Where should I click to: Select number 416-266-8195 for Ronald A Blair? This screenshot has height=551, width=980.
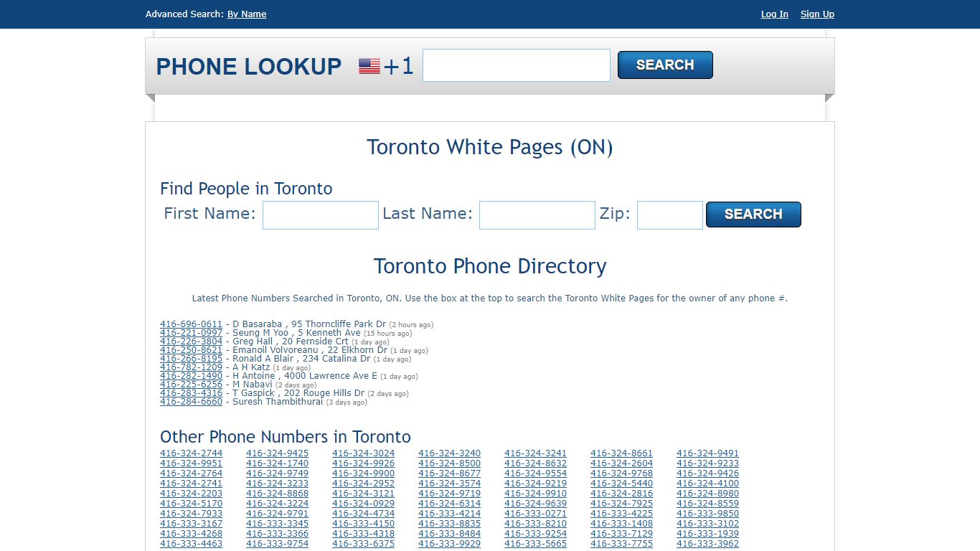(192, 359)
